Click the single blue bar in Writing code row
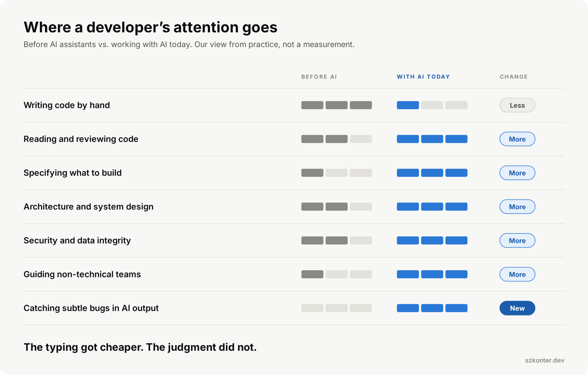Screen dimensions: 588x375 (408, 105)
